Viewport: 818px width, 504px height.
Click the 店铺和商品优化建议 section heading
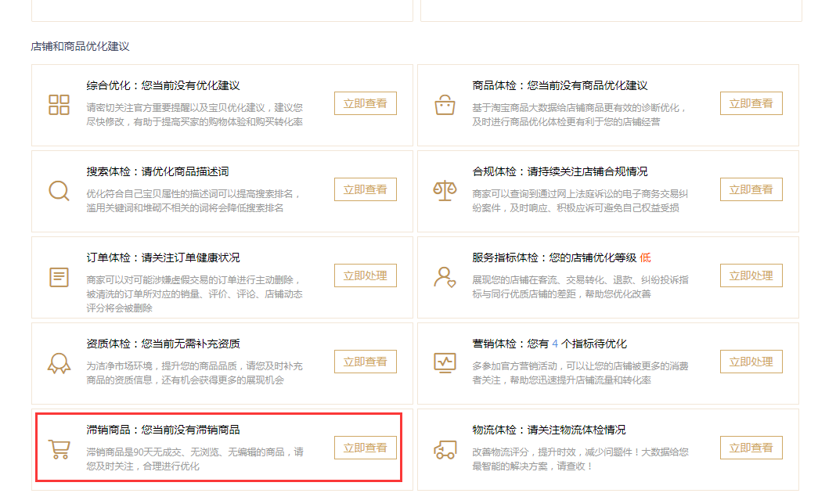pos(80,46)
